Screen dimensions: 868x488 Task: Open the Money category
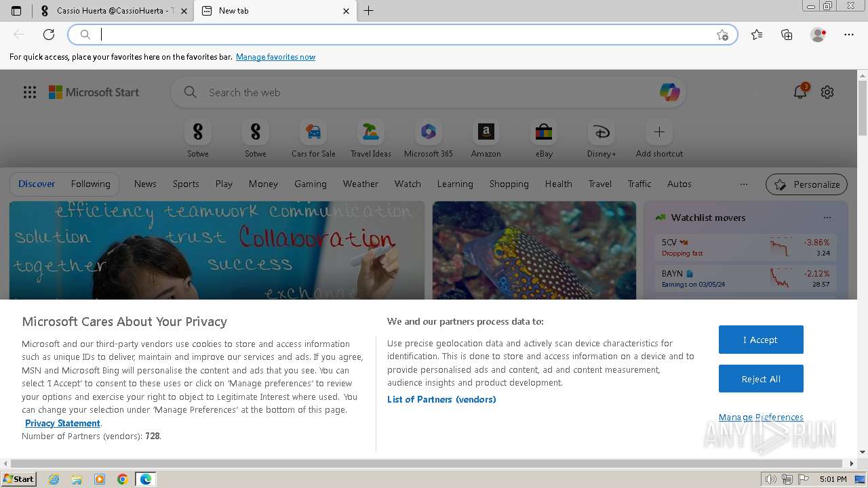coord(263,184)
